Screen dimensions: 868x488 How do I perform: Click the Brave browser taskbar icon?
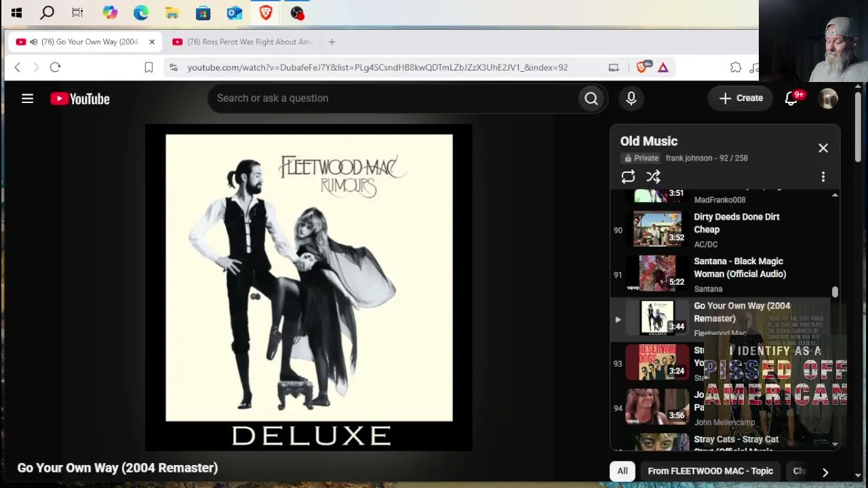(x=266, y=12)
